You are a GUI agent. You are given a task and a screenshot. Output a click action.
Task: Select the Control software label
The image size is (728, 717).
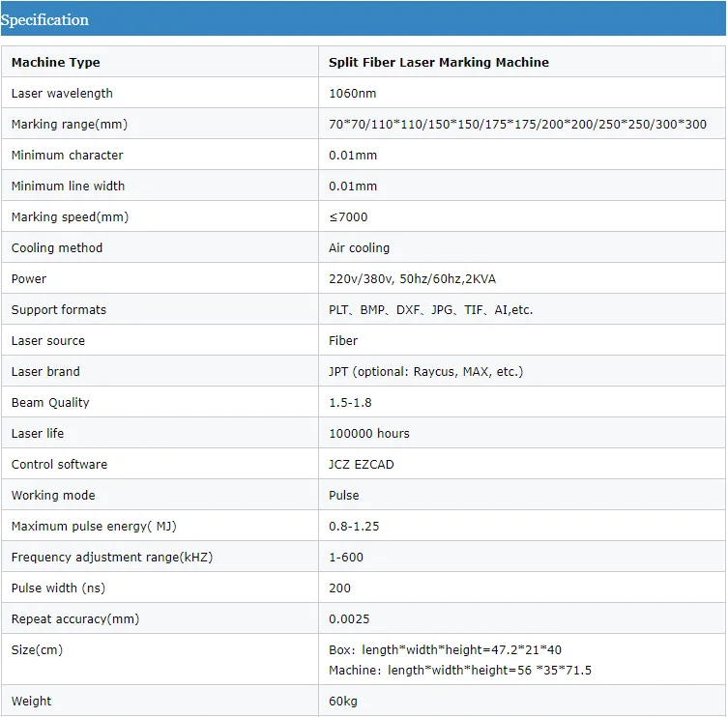(59, 465)
